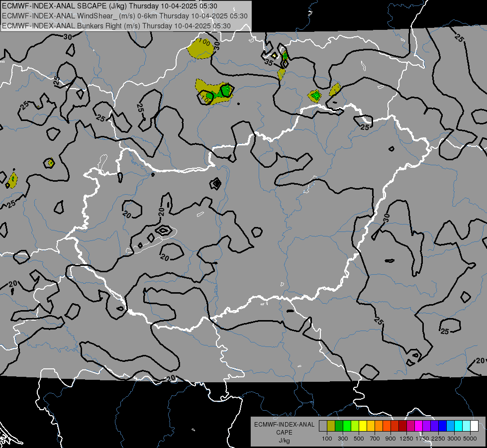Click legend tick value 300
487x448 pixels.
343,439
